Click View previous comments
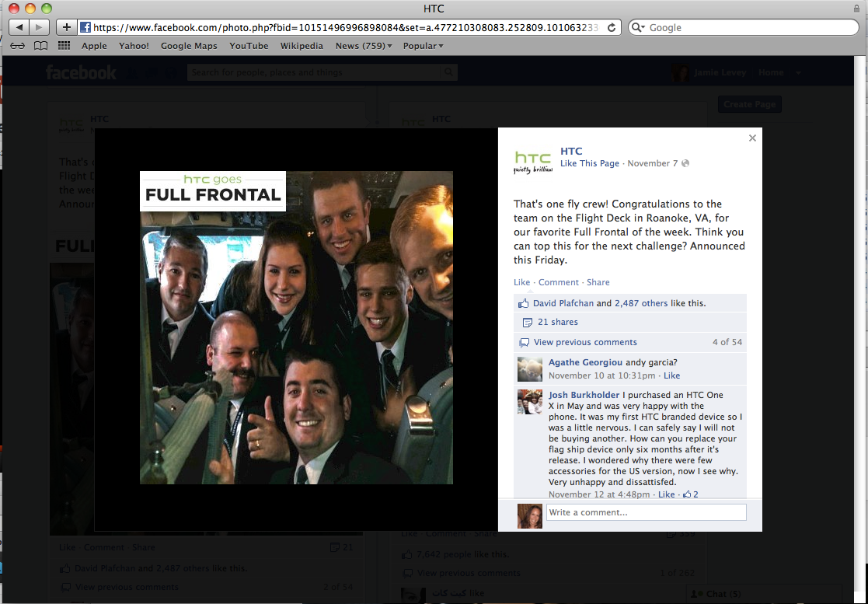Image resolution: width=868 pixels, height=604 pixels. 585,343
